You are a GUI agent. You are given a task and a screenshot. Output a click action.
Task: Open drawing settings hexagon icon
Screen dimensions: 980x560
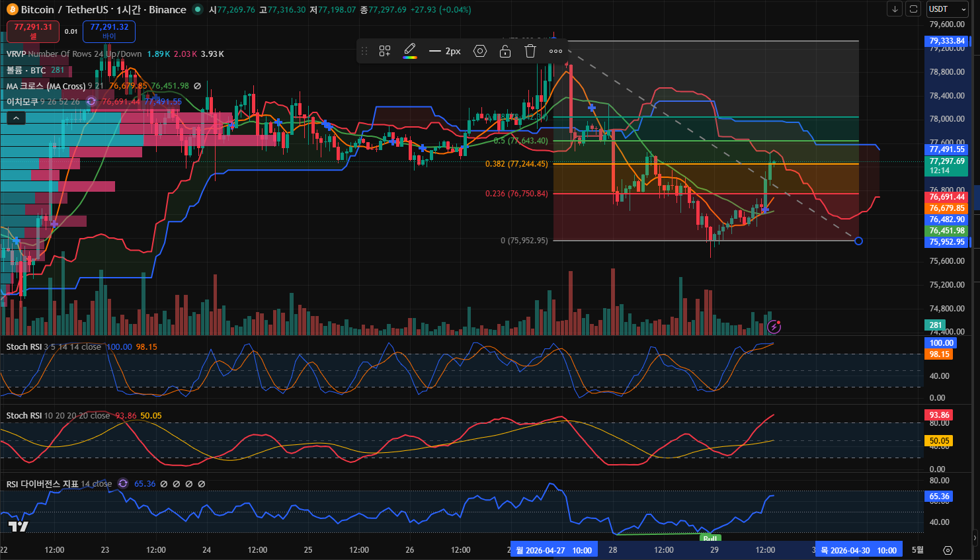[x=480, y=51]
